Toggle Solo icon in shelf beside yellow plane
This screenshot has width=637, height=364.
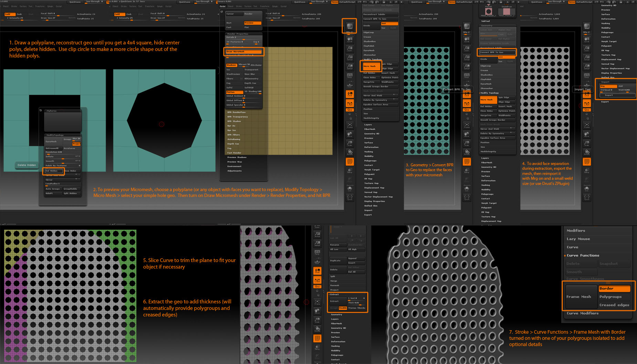(349, 188)
